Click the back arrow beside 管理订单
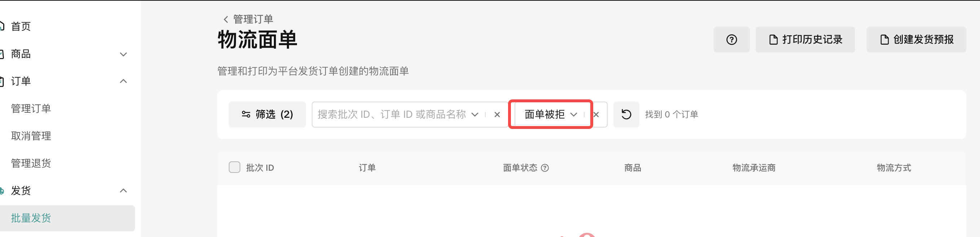This screenshot has height=237, width=980. tap(226, 19)
